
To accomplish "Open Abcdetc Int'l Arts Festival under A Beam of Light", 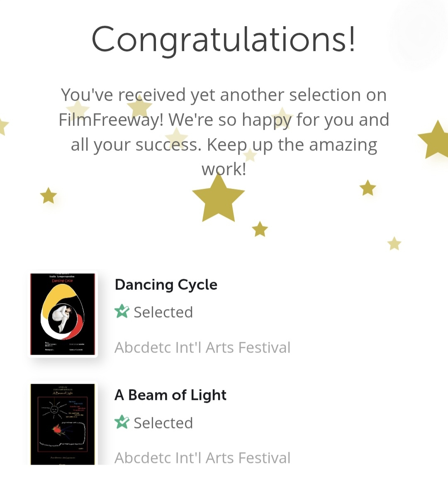I will point(202,458).
